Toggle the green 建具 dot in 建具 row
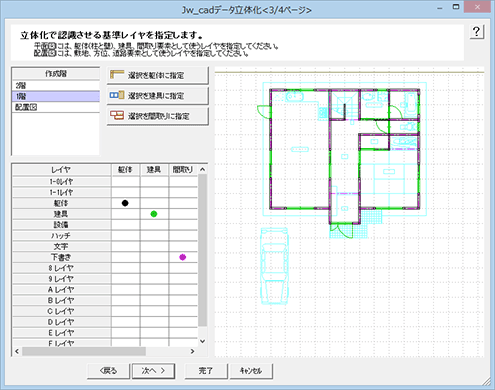The height and width of the screenshot is (390, 495). tap(154, 214)
